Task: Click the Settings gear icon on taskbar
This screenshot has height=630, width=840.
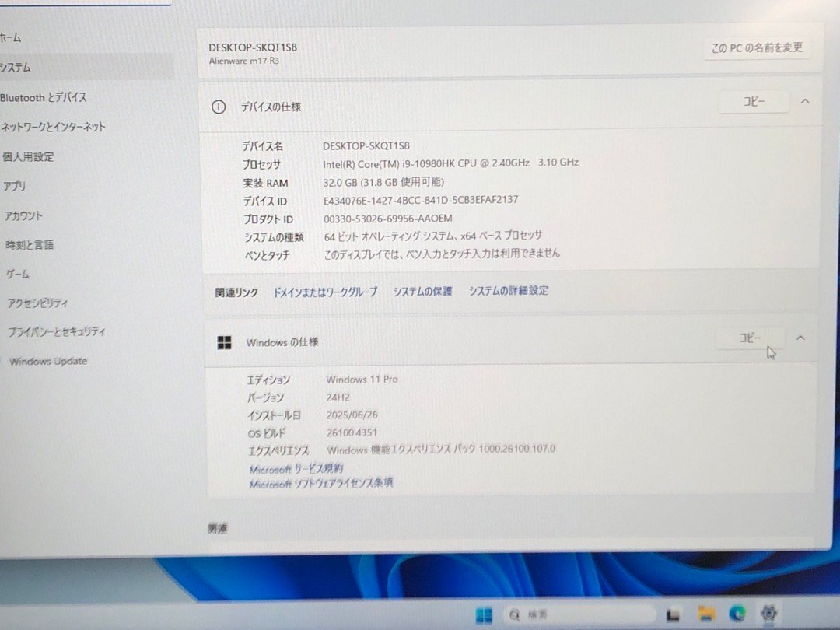Action: click(768, 612)
